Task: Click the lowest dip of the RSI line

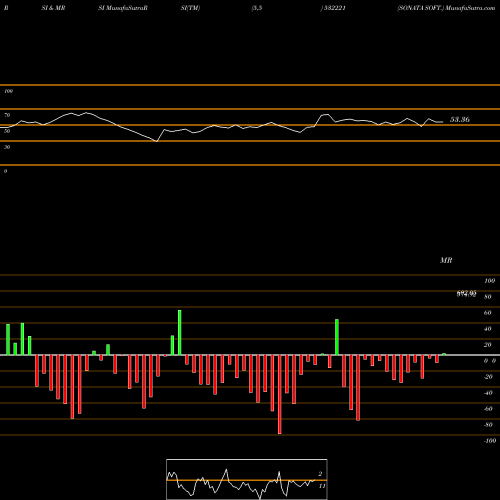Action: pyautogui.click(x=157, y=141)
